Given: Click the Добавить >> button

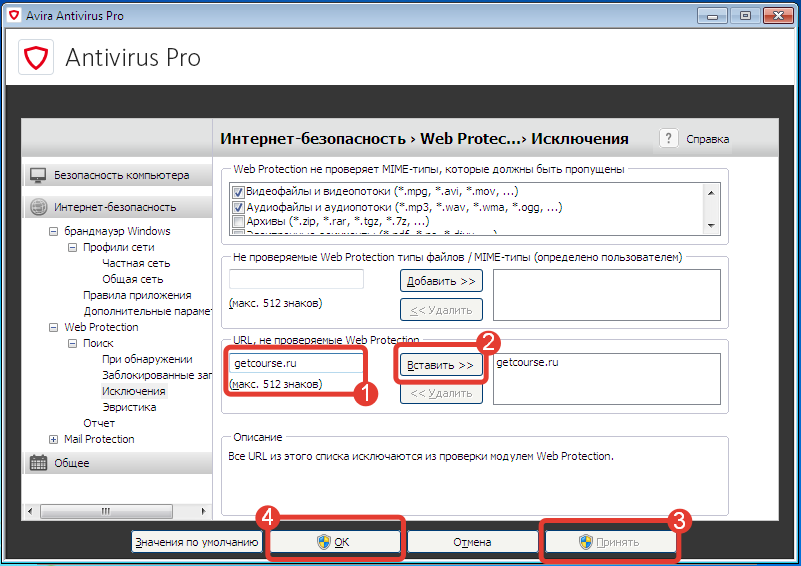Looking at the screenshot, I should click(441, 281).
